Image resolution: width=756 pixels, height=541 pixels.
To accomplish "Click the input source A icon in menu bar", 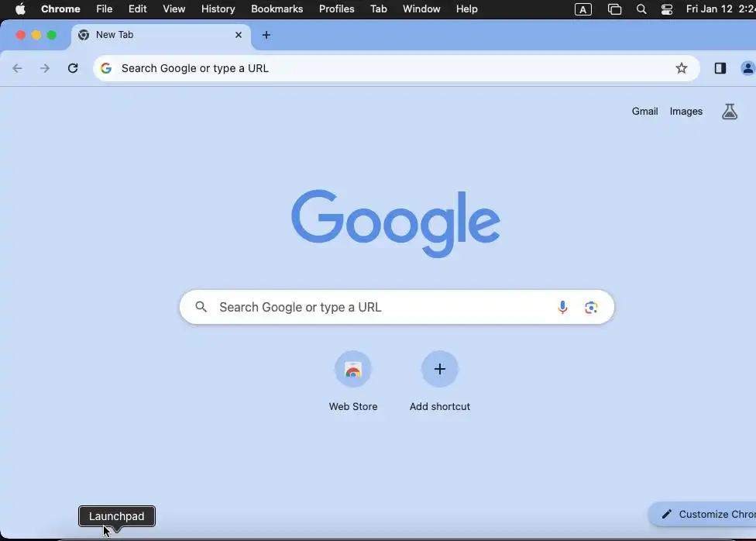I will pyautogui.click(x=583, y=9).
